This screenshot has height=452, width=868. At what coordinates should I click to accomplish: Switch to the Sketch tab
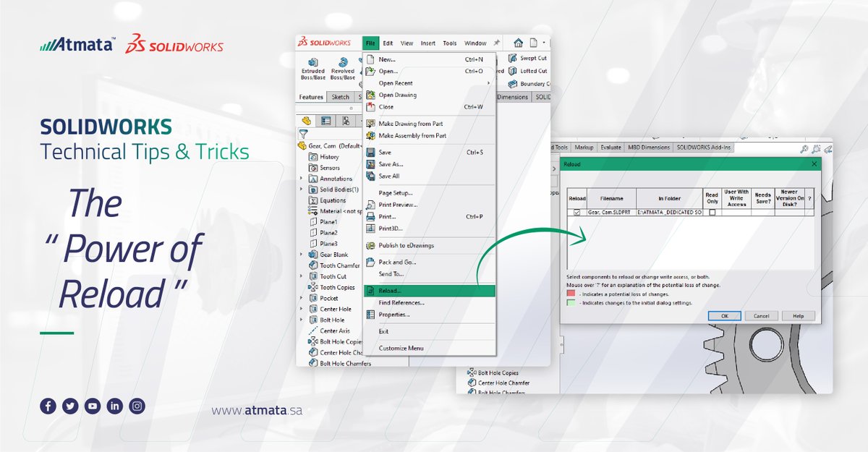340,97
